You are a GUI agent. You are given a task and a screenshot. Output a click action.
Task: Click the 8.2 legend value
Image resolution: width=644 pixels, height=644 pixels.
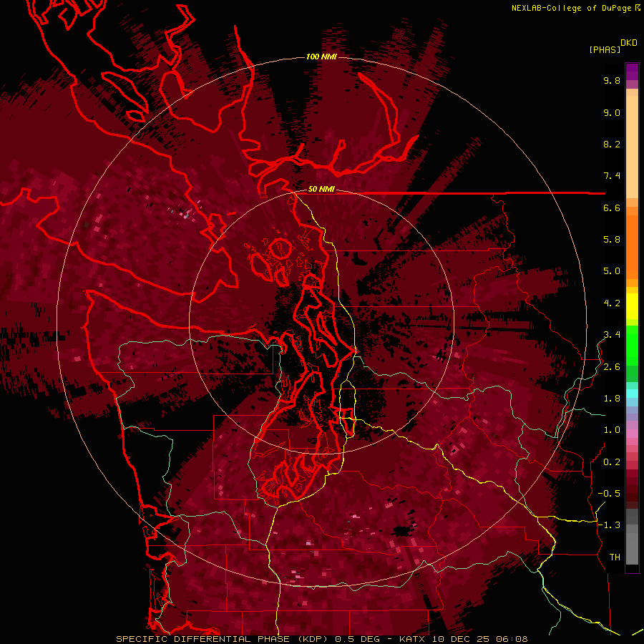coord(612,144)
